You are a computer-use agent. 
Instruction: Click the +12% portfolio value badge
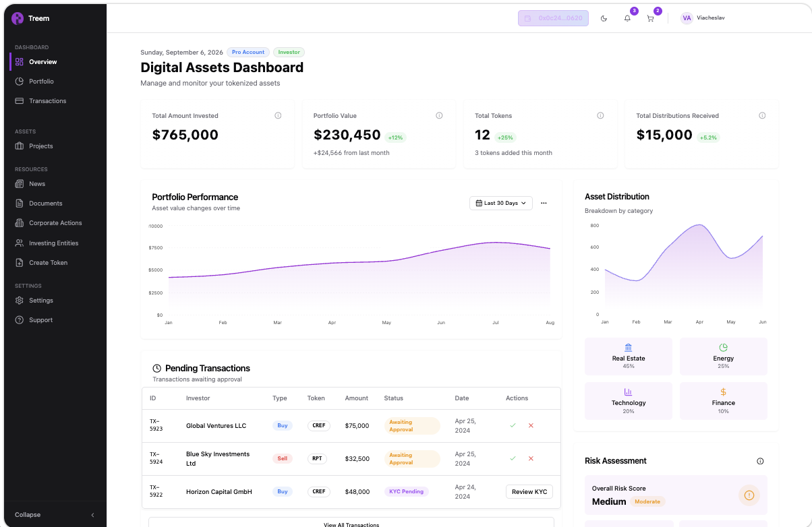coord(395,137)
